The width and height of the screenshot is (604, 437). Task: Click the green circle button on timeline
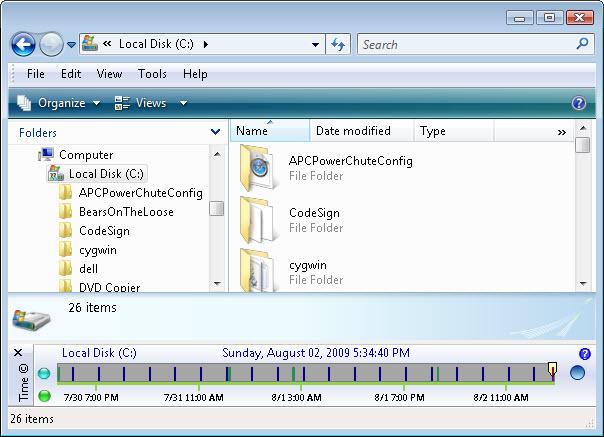tap(45, 396)
